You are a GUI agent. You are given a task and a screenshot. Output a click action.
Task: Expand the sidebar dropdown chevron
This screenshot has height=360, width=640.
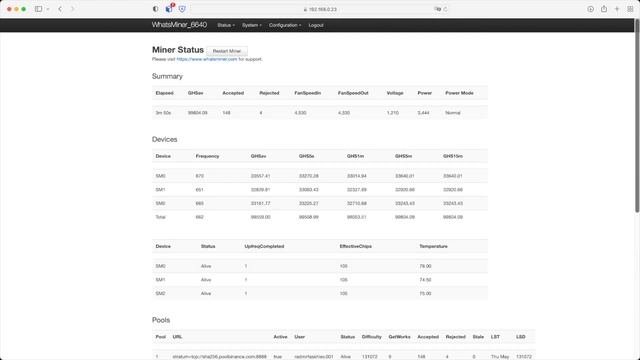pyautogui.click(x=48, y=9)
